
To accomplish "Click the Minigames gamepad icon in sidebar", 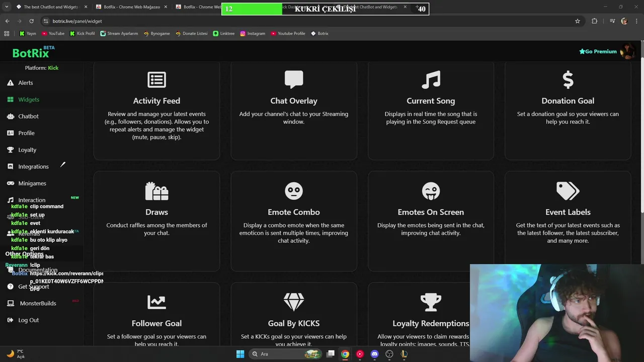I will [x=11, y=183].
